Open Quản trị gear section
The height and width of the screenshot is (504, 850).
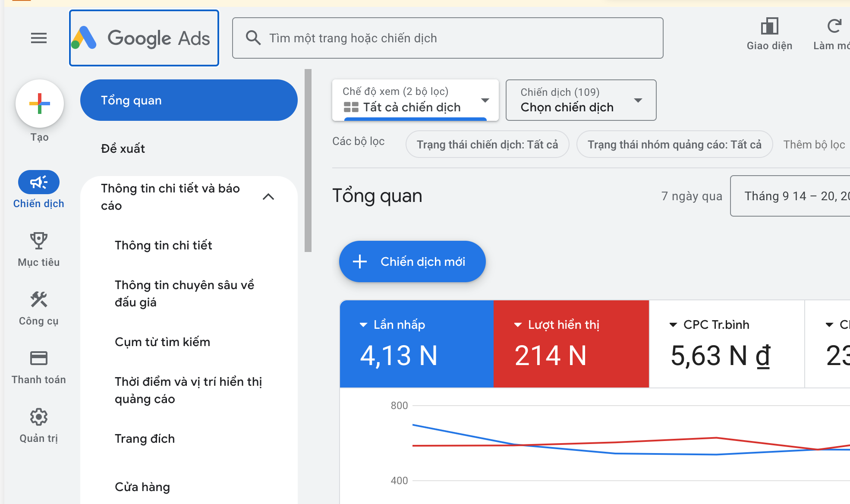coord(39,417)
